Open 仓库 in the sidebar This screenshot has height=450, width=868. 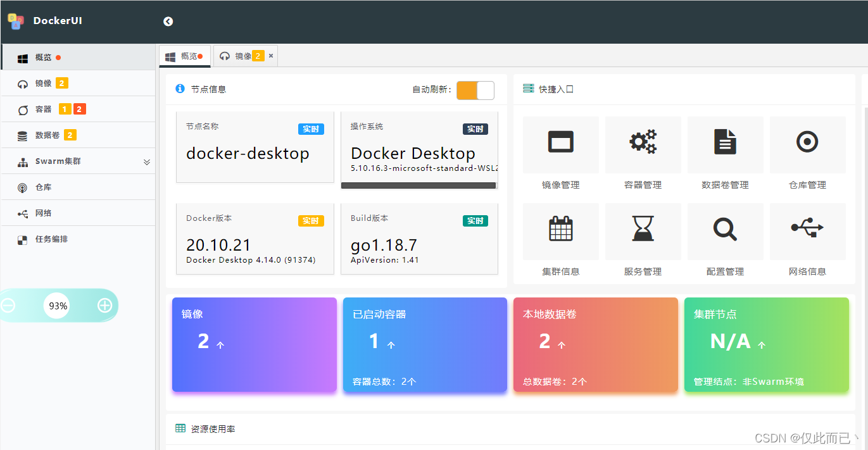78,187
